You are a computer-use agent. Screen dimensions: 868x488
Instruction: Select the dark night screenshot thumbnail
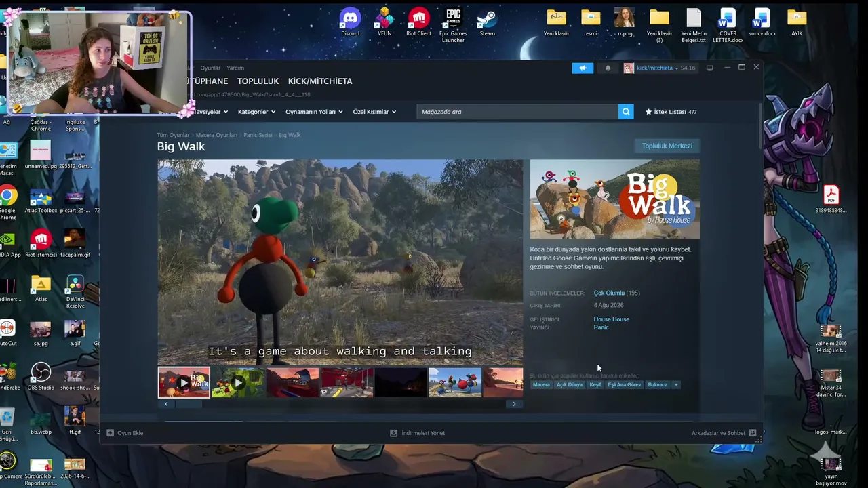click(401, 382)
